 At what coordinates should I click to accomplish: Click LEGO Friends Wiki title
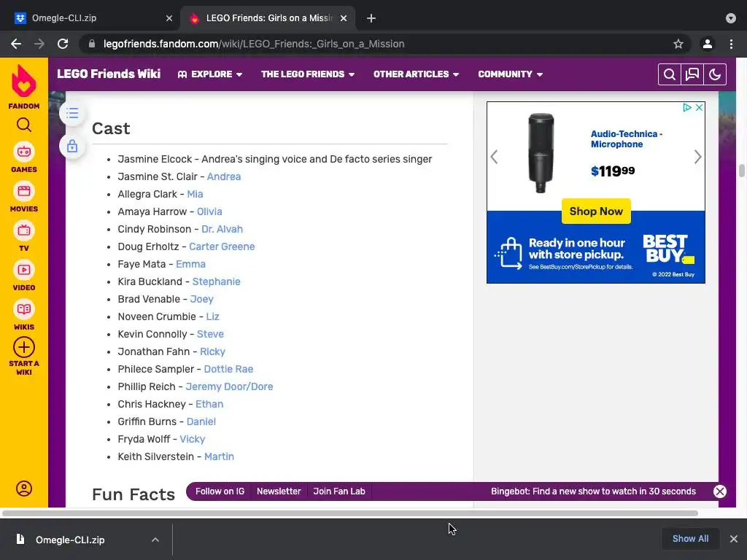[x=109, y=74]
